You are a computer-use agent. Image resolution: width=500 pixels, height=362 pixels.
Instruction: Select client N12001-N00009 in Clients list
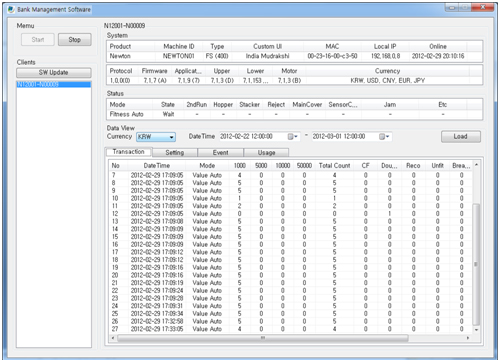click(x=53, y=84)
